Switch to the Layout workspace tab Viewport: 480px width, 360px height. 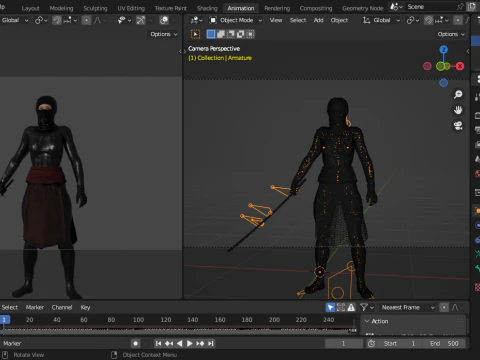point(30,8)
